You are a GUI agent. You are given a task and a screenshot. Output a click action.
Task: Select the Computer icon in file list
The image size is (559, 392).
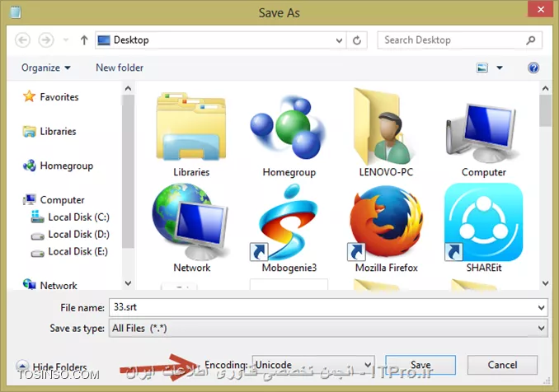pos(482,133)
